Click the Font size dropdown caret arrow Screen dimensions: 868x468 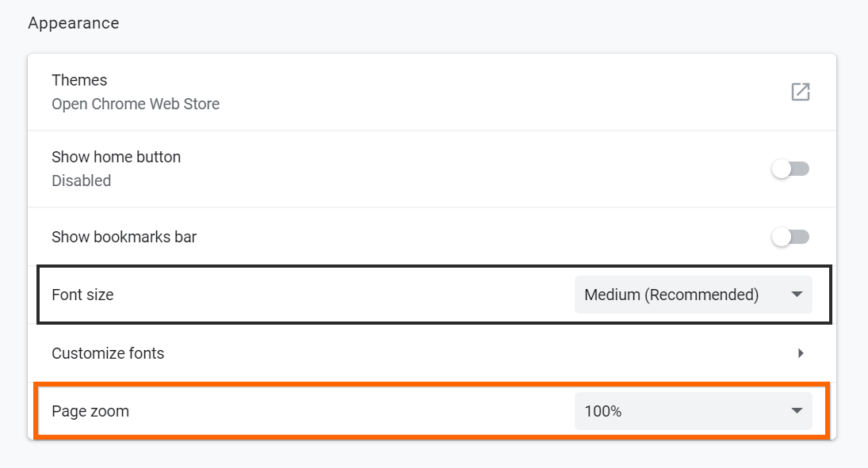[797, 295]
